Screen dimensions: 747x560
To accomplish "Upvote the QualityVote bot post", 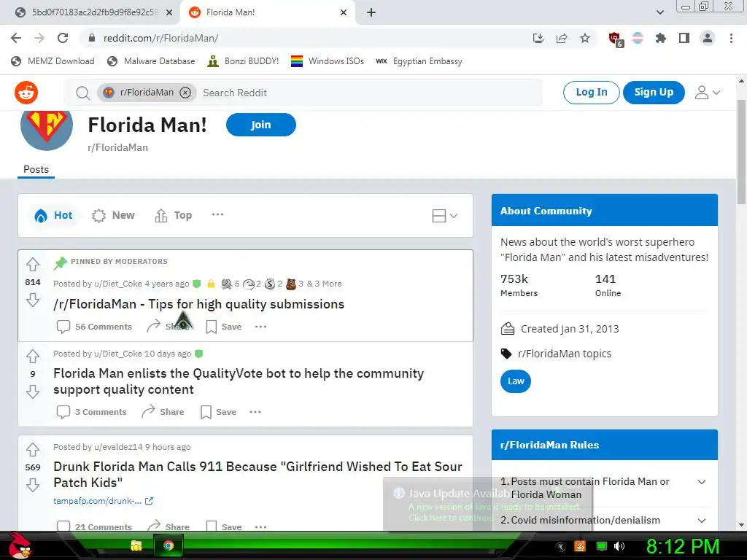I will coord(32,356).
